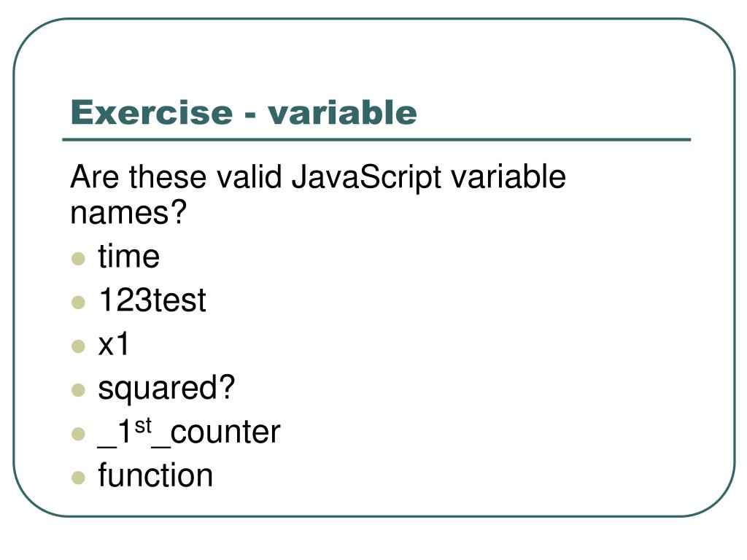This screenshot has width=747, height=560.
Task: Click the word "Exercise" in the title
Action: (x=150, y=113)
